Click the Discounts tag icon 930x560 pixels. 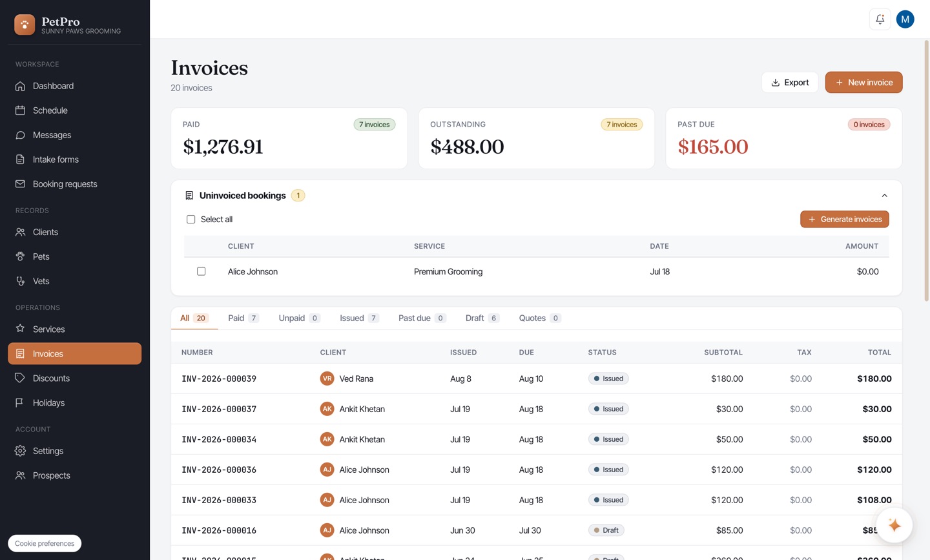coord(21,378)
